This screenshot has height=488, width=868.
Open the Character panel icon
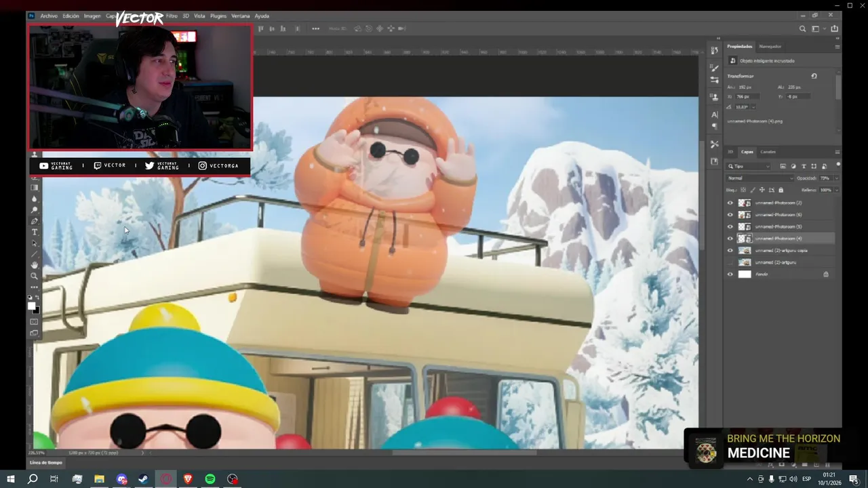point(714,115)
